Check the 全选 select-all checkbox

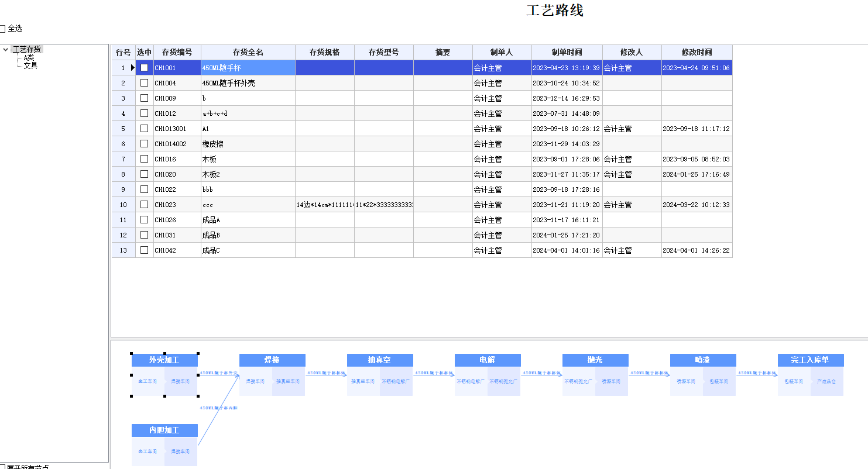coord(2,29)
